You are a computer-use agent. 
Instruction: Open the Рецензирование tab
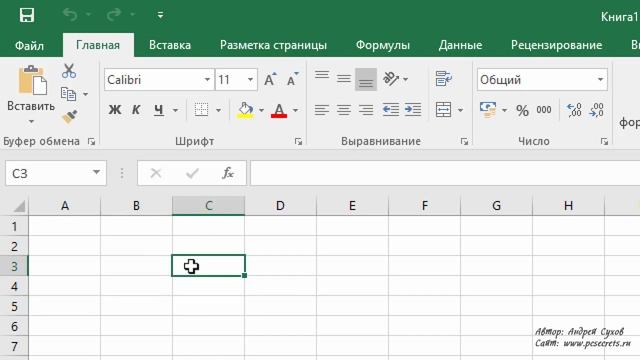coord(556,45)
